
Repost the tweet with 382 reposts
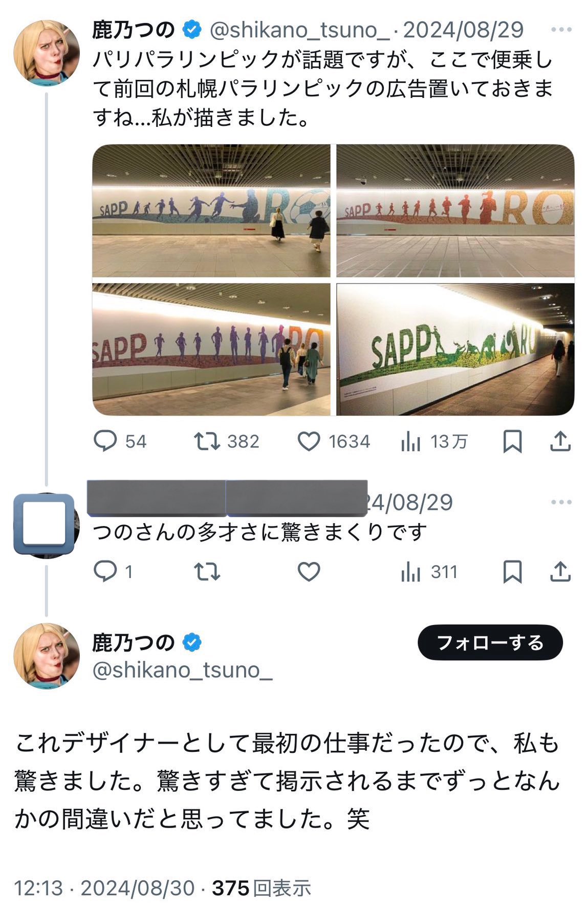(x=207, y=441)
